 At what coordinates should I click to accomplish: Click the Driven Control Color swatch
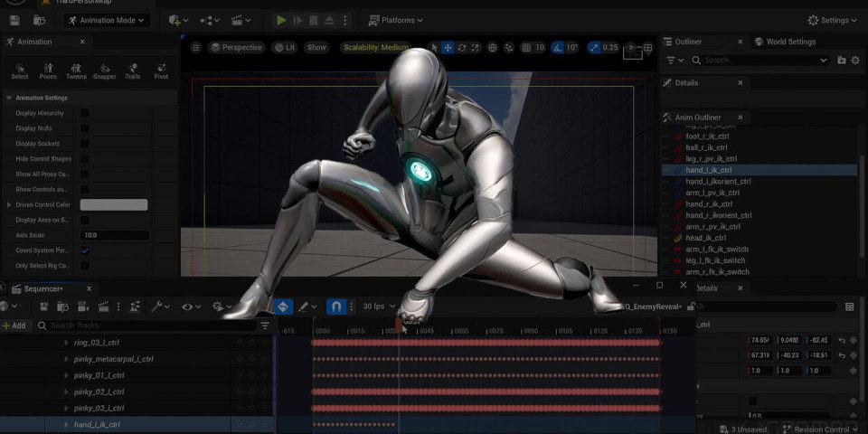(114, 205)
